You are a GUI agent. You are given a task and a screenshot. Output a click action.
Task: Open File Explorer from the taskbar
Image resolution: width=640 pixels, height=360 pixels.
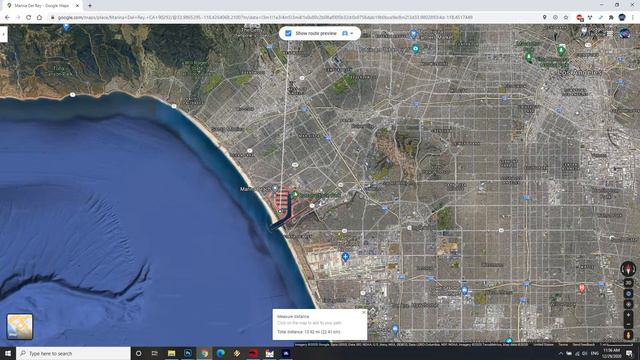(x=171, y=353)
